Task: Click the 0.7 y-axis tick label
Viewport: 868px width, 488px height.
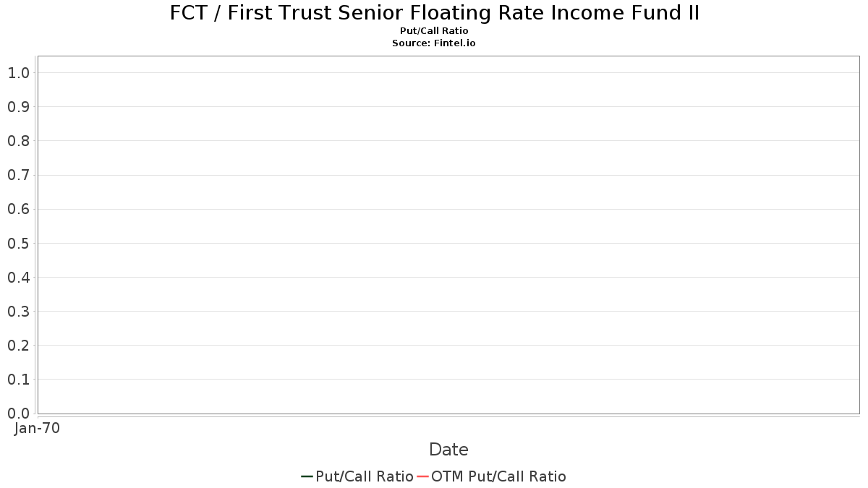Action: pos(19,175)
